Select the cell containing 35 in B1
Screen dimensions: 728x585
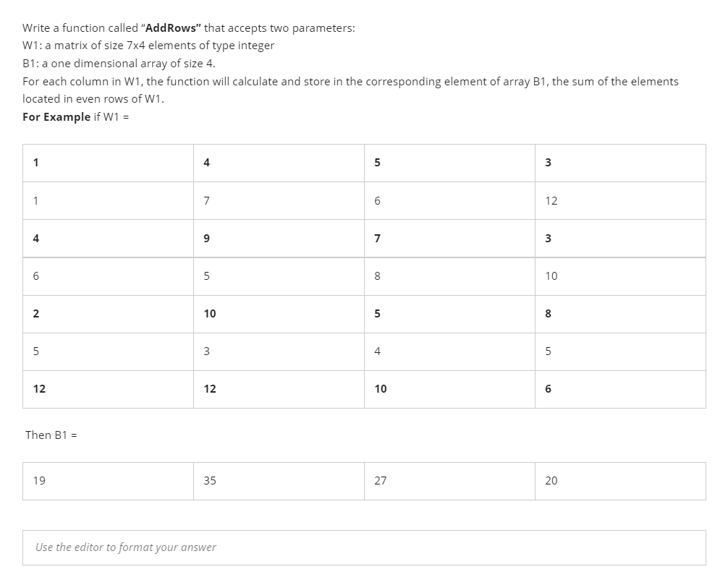pos(278,480)
